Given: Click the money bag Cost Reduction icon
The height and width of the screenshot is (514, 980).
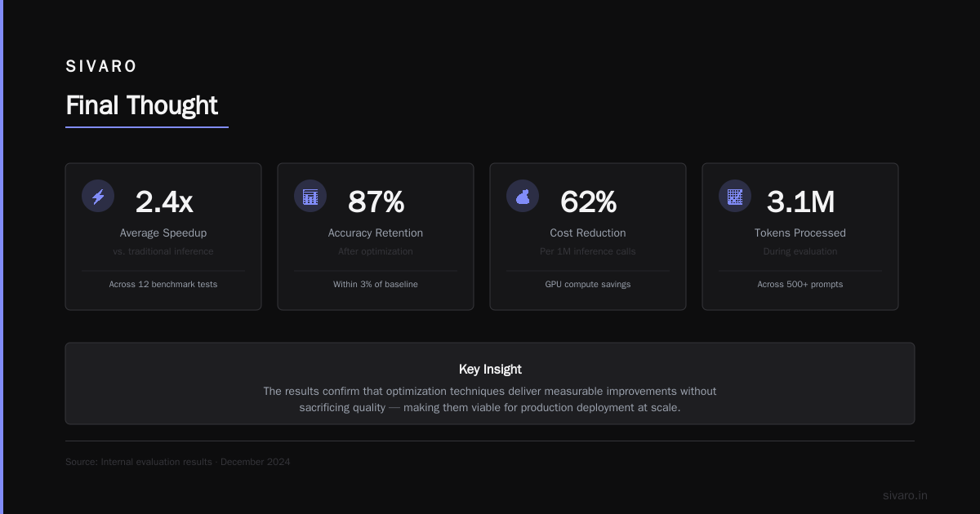Looking at the screenshot, I should coord(523,196).
